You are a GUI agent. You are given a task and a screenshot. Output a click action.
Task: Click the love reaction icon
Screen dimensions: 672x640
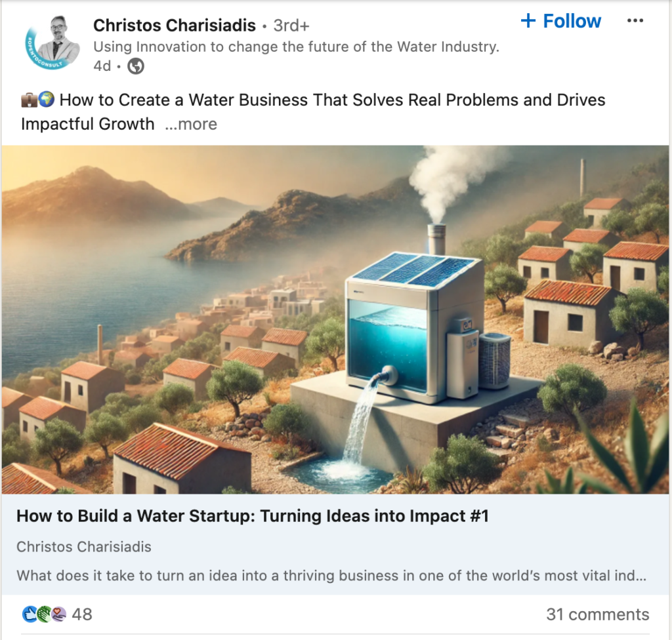[x=58, y=614]
